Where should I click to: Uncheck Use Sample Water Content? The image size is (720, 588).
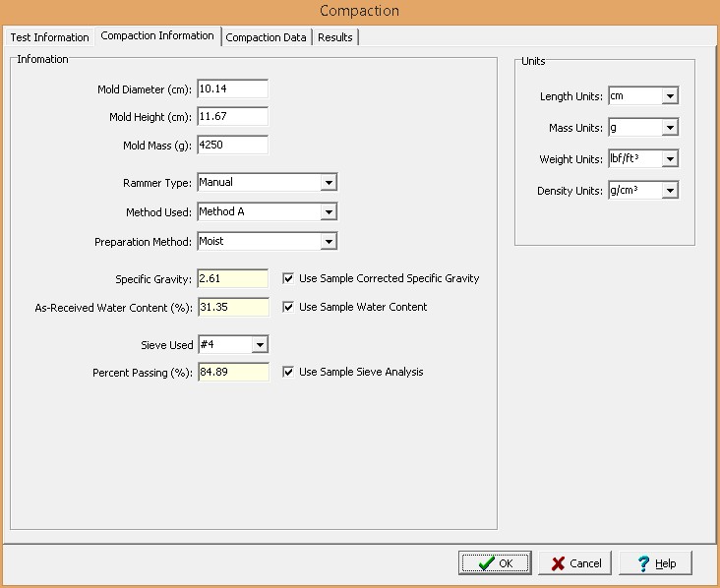[289, 308]
